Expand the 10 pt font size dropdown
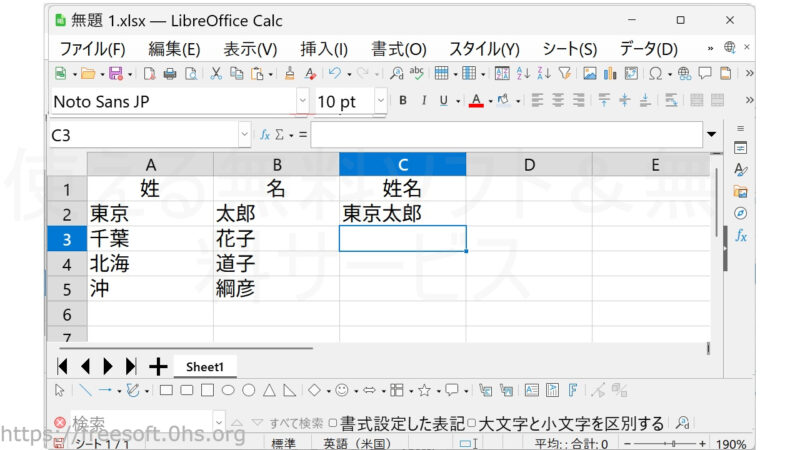This screenshot has height=450, width=800. click(x=380, y=101)
